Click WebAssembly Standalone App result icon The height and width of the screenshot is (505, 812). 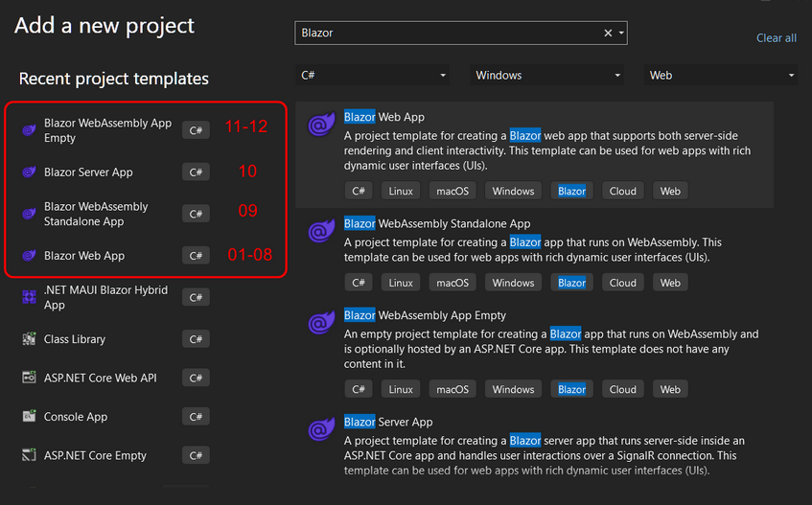[321, 231]
